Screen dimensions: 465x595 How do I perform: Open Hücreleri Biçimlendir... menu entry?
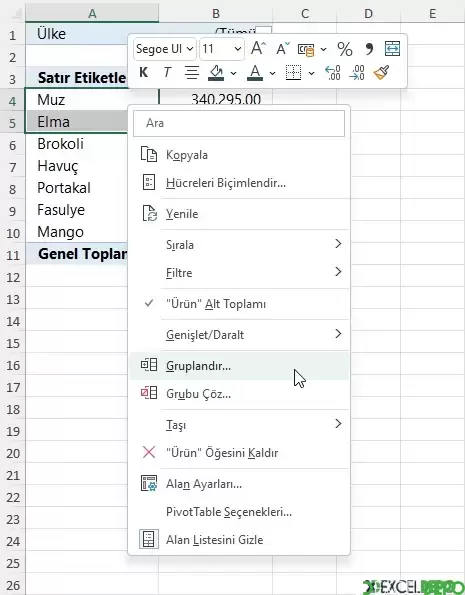click(x=239, y=183)
